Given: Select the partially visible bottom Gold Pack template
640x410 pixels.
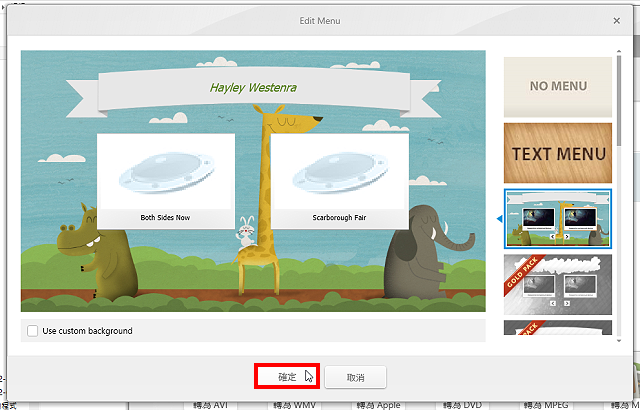Looking at the screenshot, I should pyautogui.click(x=558, y=328).
